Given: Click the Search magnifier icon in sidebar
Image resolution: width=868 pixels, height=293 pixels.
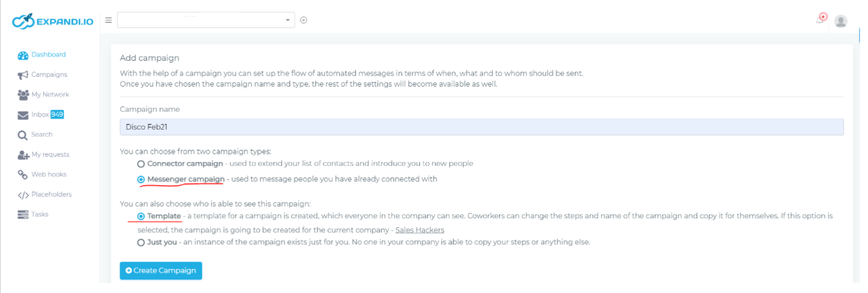Looking at the screenshot, I should pos(23,135).
